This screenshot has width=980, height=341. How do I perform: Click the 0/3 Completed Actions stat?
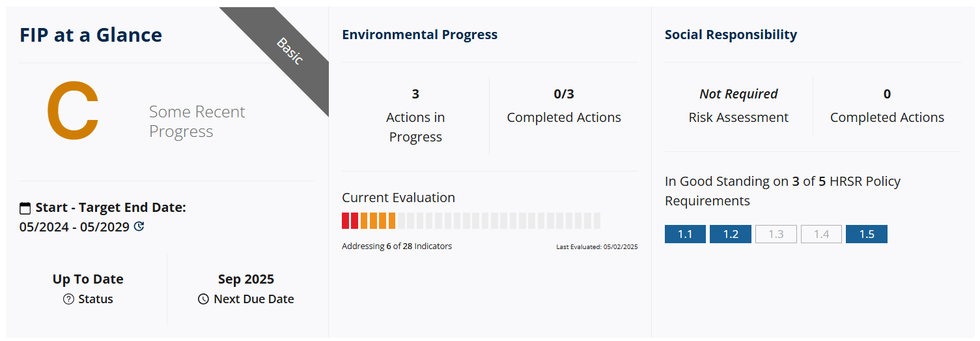564,106
